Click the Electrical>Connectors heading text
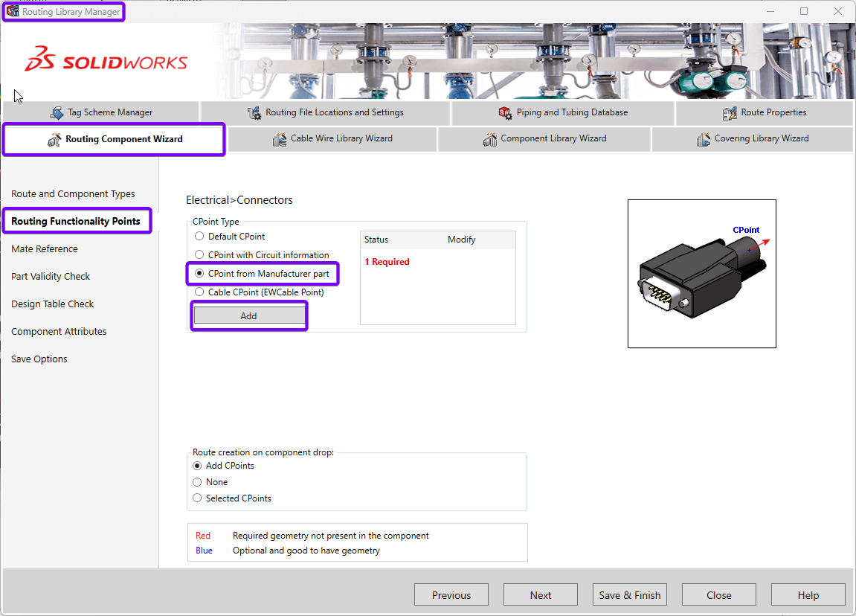This screenshot has height=616, width=856. (239, 200)
